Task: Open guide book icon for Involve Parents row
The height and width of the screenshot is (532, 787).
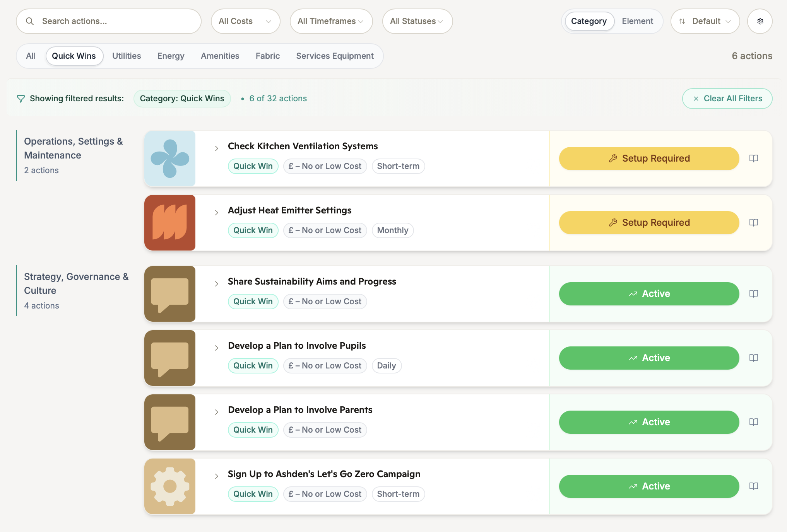Action: pyautogui.click(x=753, y=422)
